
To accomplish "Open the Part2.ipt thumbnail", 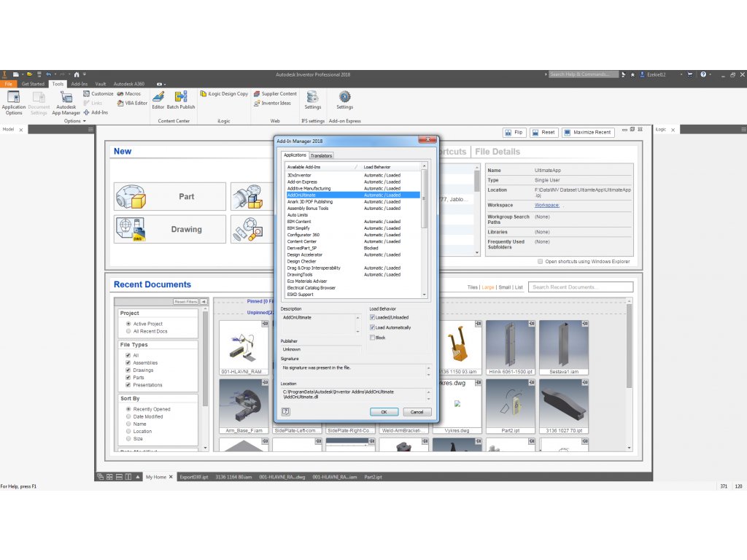I will (x=510, y=405).
